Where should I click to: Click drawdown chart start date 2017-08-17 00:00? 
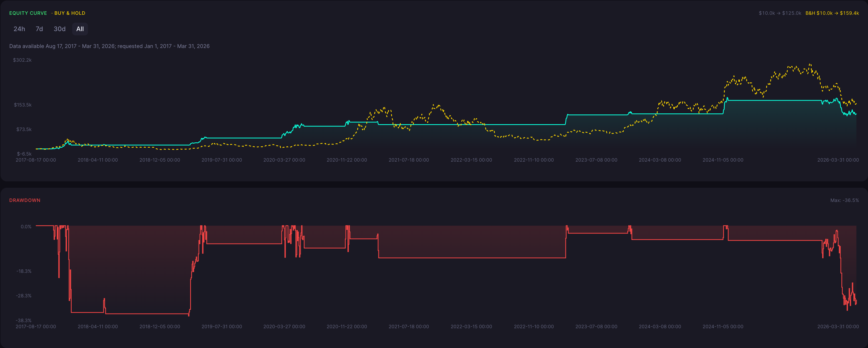pos(36,326)
